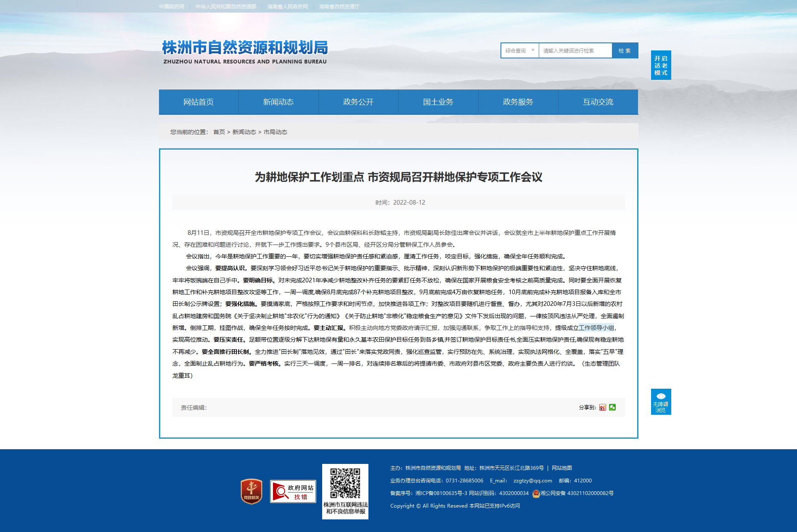Click the phone number 0731-28685006

coord(465,481)
